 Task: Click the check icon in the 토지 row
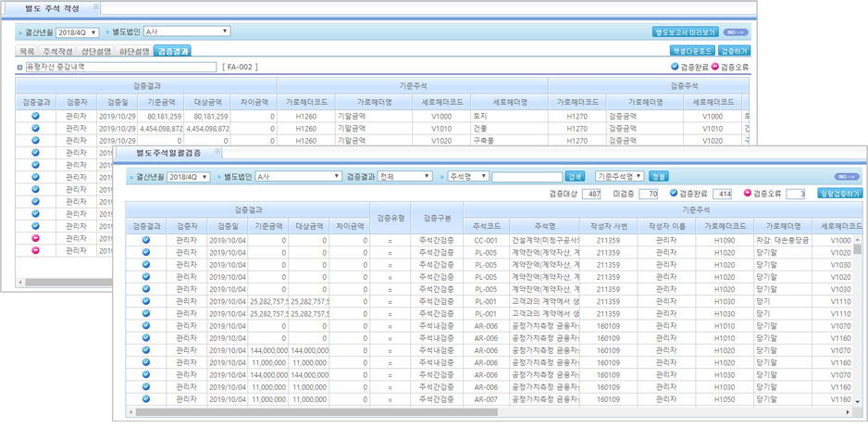tap(35, 116)
